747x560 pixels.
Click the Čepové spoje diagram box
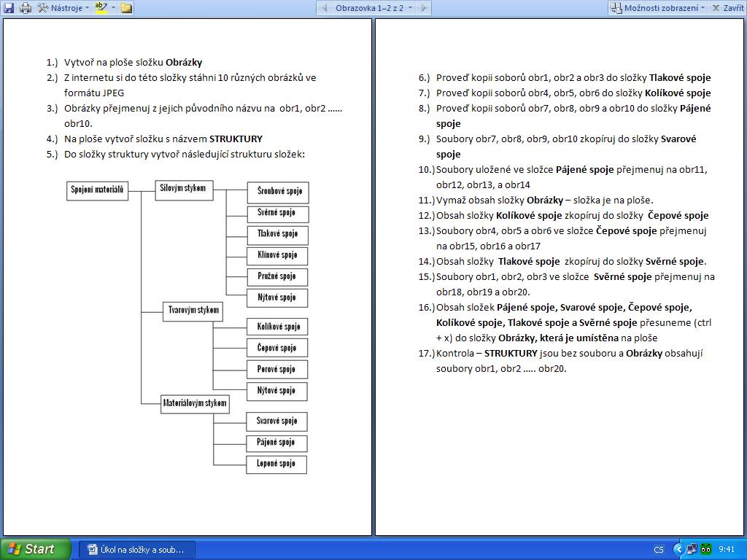[276, 348]
